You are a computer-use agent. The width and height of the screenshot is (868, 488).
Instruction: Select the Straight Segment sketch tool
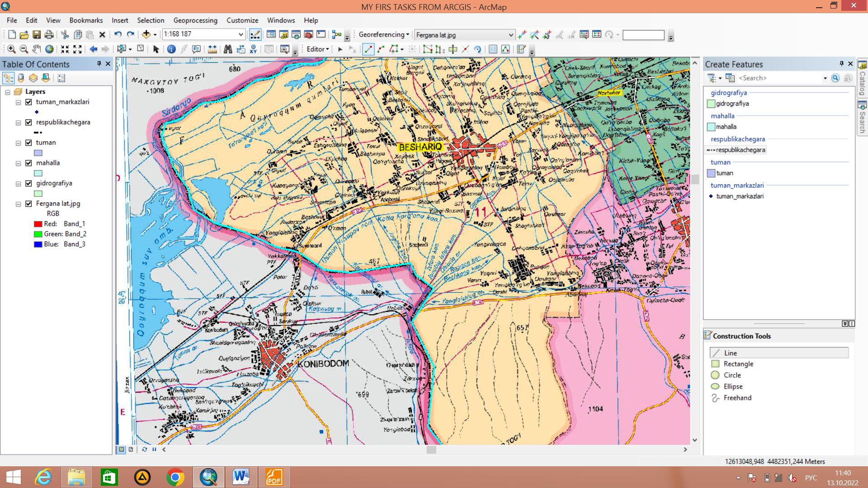click(368, 49)
